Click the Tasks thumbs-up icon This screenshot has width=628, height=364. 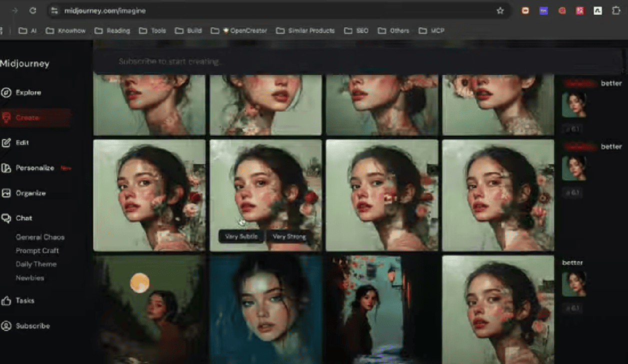click(6, 301)
